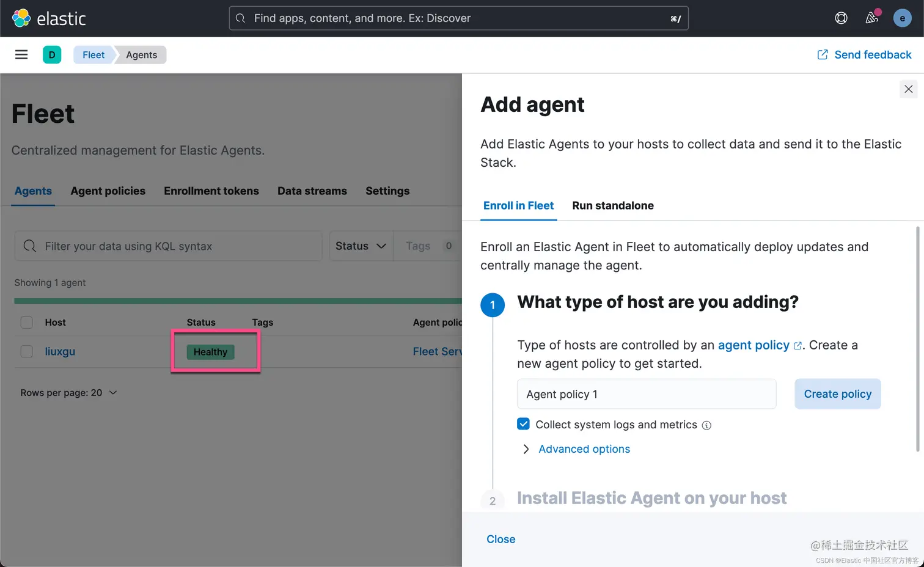This screenshot has width=924, height=567.
Task: Click the flyout vertical scrollbar
Action: [x=917, y=339]
